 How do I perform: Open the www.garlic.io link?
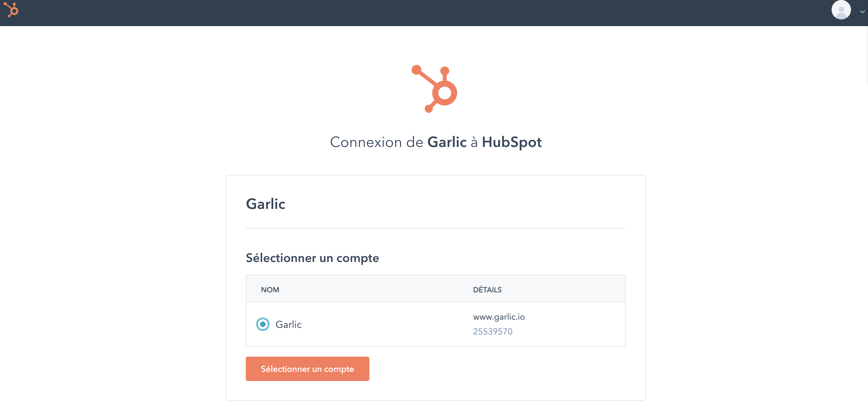[499, 317]
